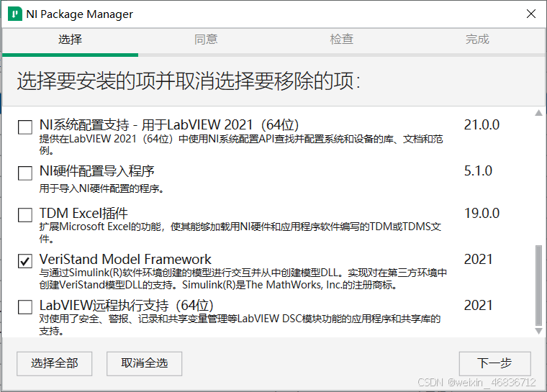Click the VeriStand description mentioning Simulink(R)
Image resolution: width=547 pixels, height=392 pixels.
(243, 278)
